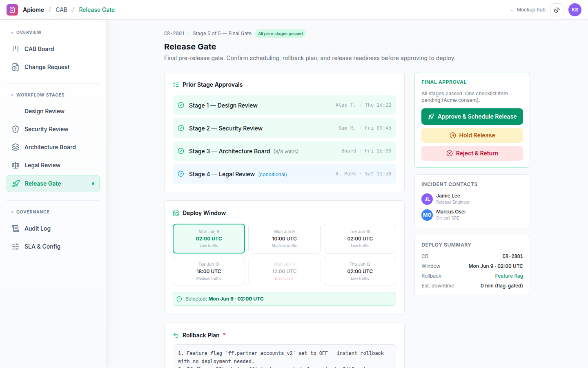Open the Audit Log page
The height and width of the screenshot is (368, 588).
tap(53, 229)
